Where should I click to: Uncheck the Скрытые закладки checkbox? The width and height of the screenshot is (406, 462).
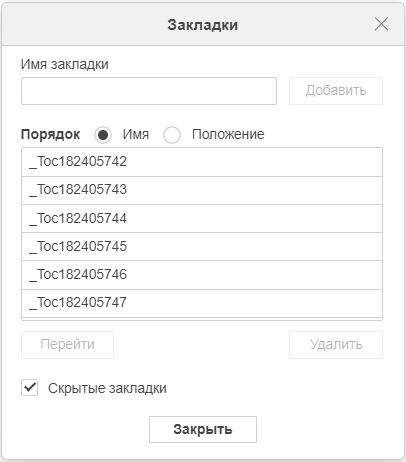tap(30, 388)
